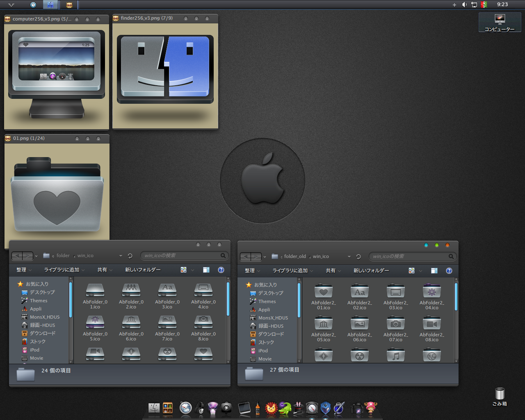Open the camera app dock icon
This screenshot has height=420, width=525.
pyautogui.click(x=357, y=408)
